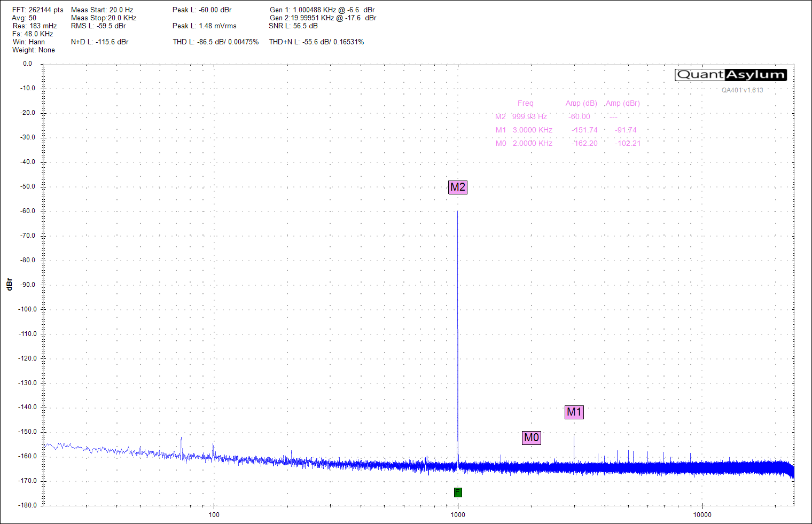This screenshot has width=812, height=524.
Task: Click the 1000 X-axis frequency label
Action: pyautogui.click(x=458, y=515)
